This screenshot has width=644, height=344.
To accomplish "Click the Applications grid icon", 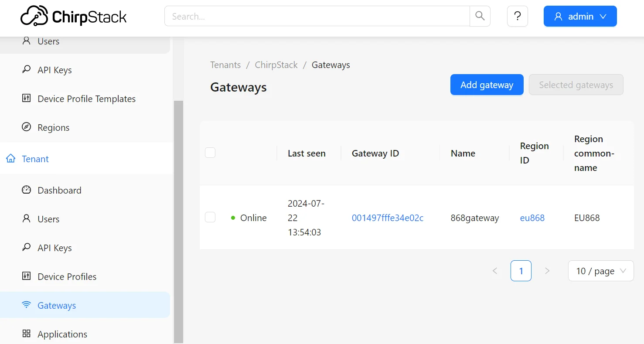I will [27, 334].
